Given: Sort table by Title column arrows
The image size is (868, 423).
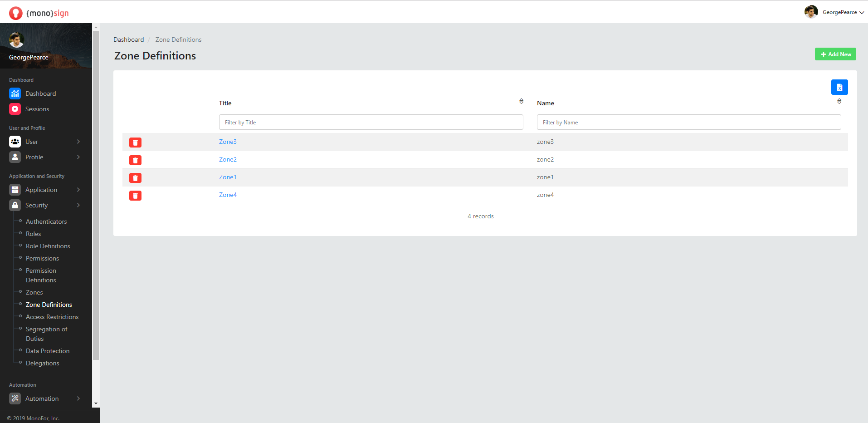Looking at the screenshot, I should tap(521, 101).
